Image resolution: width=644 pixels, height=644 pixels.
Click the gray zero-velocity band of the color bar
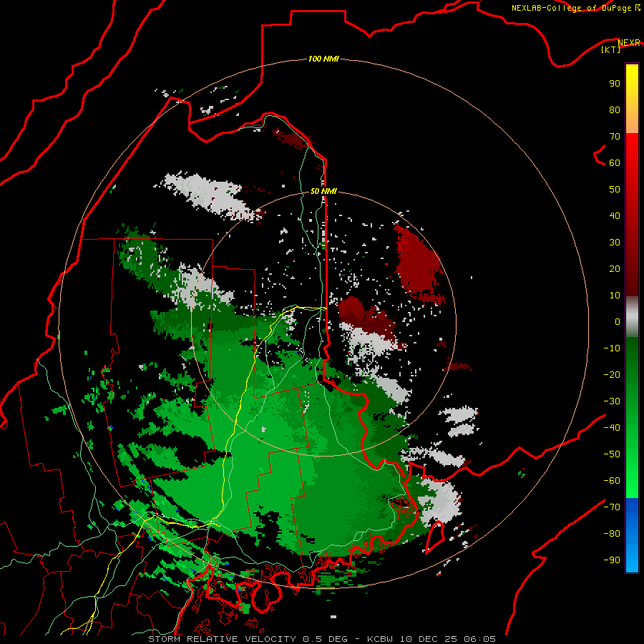(632, 317)
